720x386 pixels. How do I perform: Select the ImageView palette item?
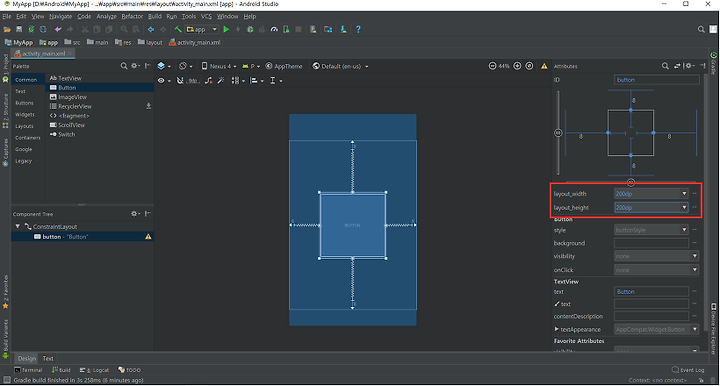coord(68,97)
